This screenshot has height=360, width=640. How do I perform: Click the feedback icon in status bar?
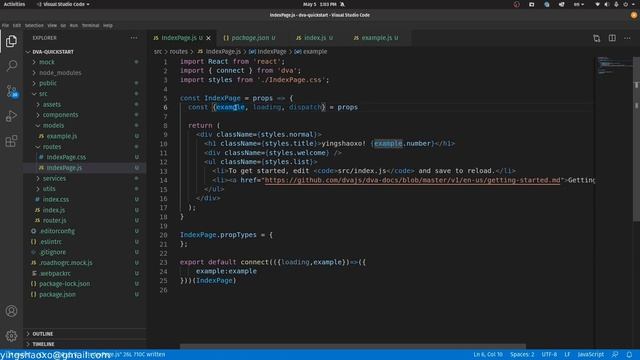615,354
